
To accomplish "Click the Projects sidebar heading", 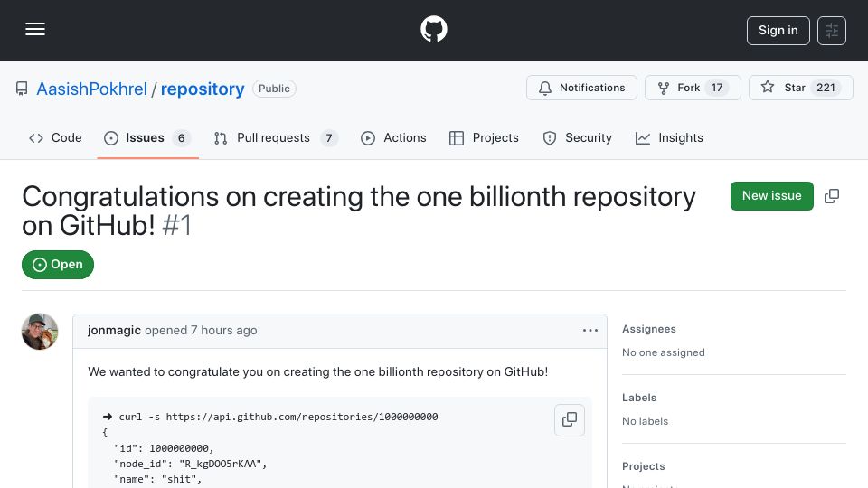I will (x=643, y=466).
